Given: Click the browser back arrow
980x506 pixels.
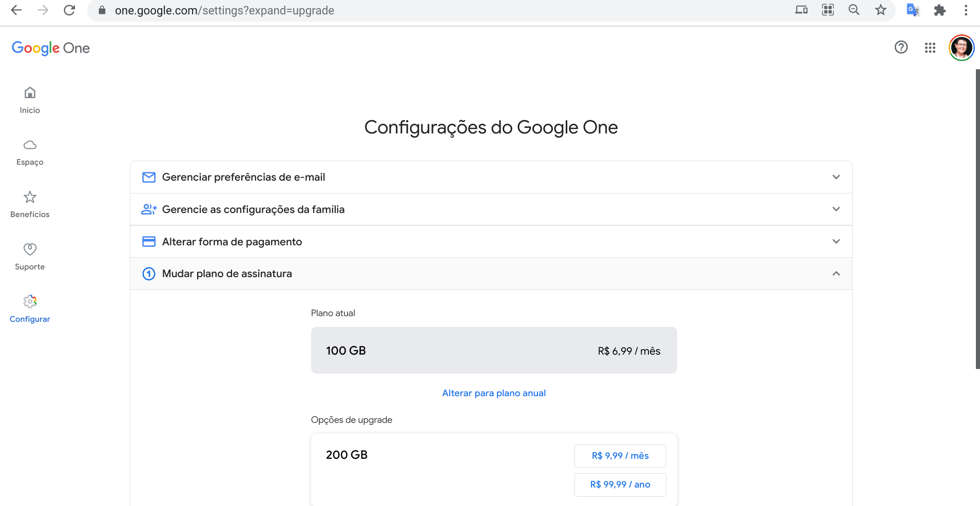Looking at the screenshot, I should point(16,10).
